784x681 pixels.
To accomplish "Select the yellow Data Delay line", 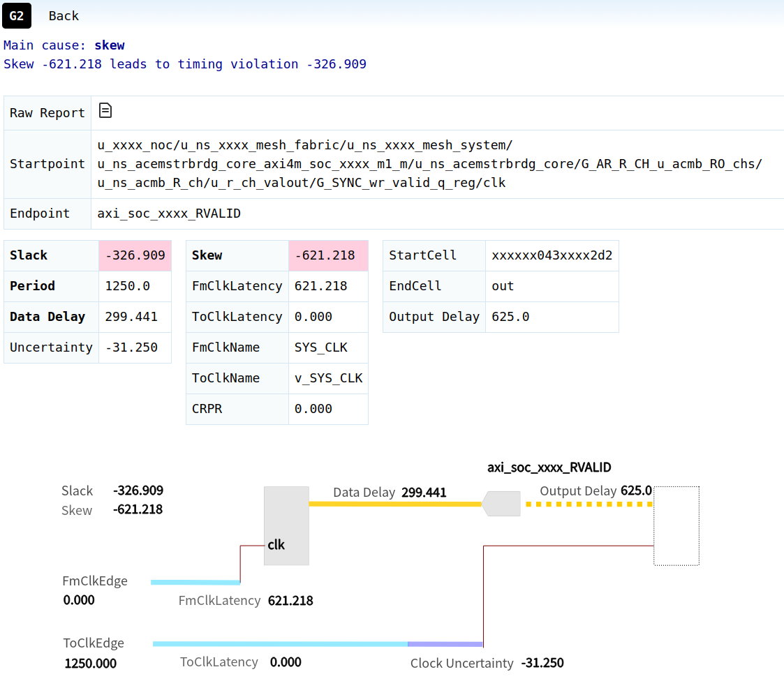I will click(x=395, y=504).
